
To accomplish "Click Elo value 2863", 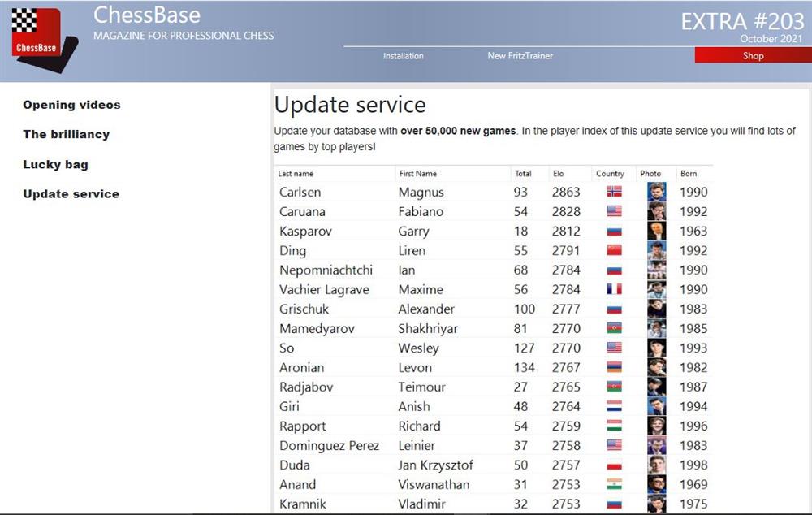I will tap(566, 192).
